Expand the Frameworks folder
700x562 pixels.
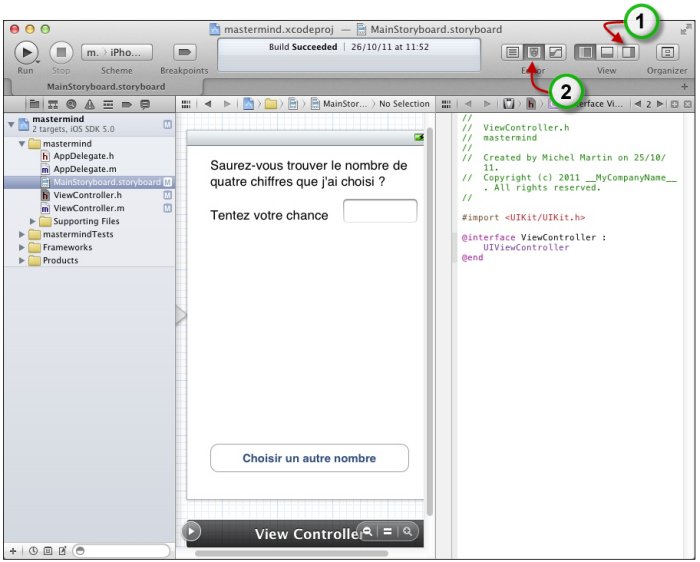[21, 247]
